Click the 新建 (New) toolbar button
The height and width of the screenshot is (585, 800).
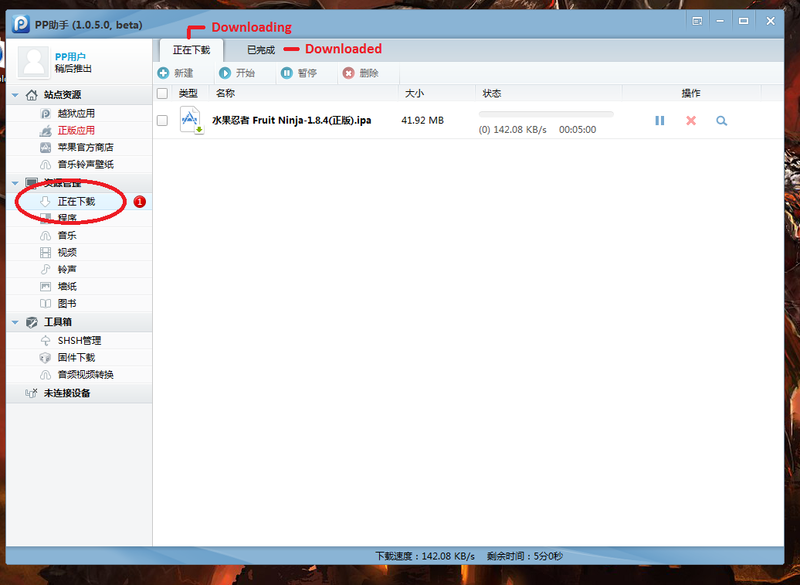[x=176, y=73]
